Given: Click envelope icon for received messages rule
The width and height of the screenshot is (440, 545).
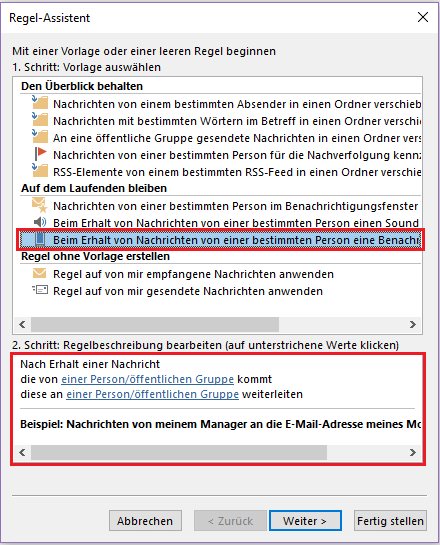Looking at the screenshot, I should tap(40, 273).
